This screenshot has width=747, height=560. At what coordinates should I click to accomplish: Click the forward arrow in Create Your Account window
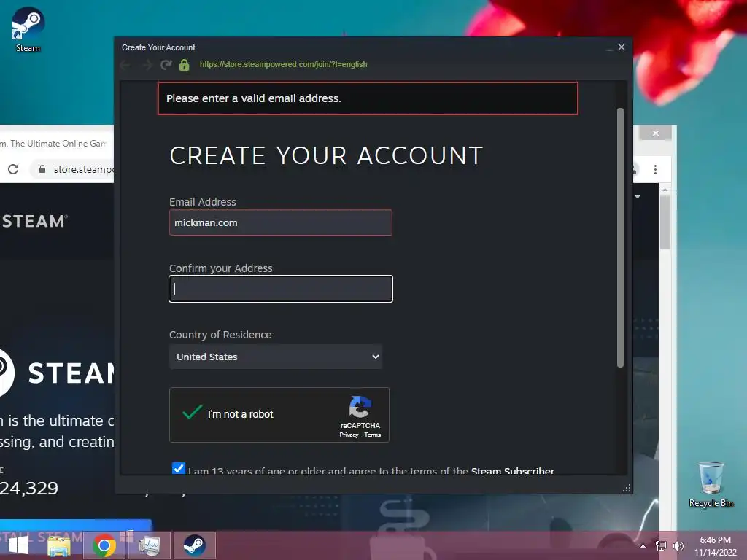tap(147, 65)
